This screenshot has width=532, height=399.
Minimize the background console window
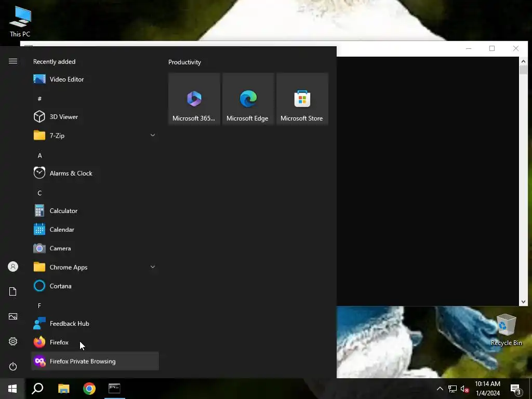click(469, 48)
